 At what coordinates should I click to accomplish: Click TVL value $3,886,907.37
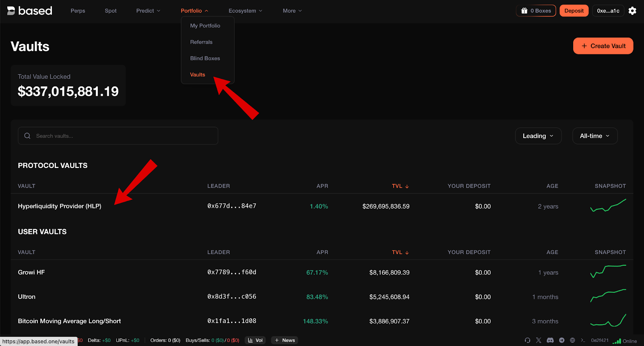tap(390, 321)
